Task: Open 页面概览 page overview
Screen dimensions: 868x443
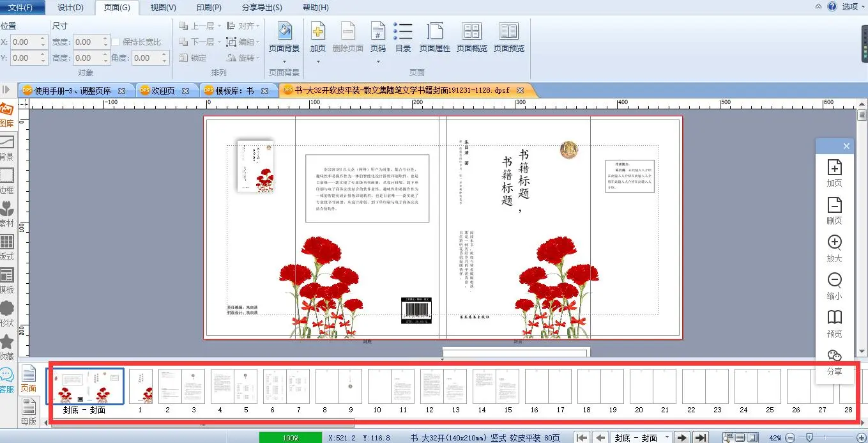Action: tap(471, 37)
